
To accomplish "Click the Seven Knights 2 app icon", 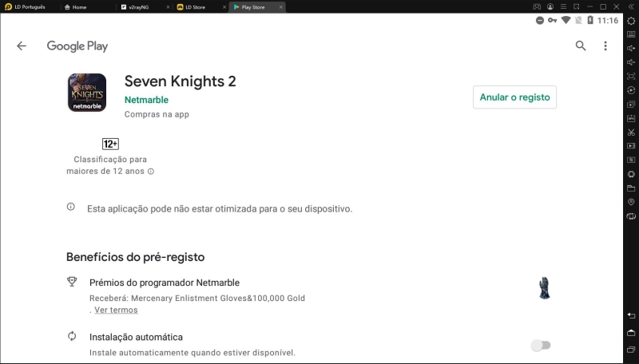I will (x=87, y=93).
